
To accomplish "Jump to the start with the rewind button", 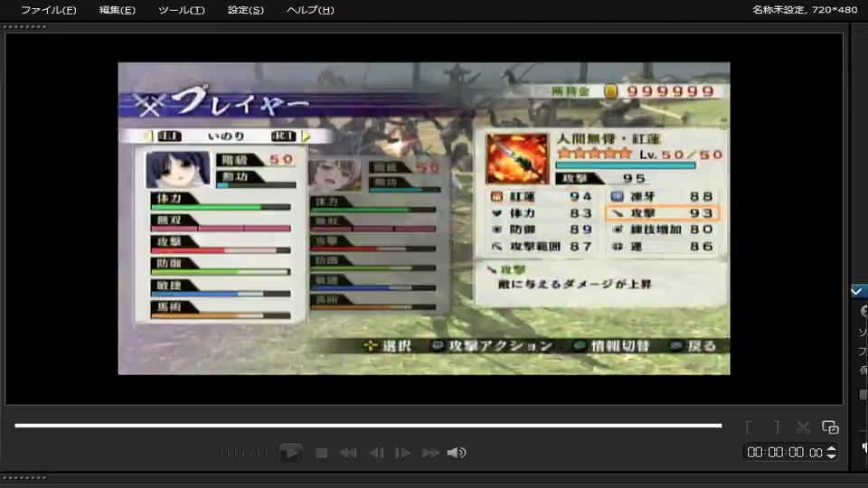I will (x=348, y=453).
